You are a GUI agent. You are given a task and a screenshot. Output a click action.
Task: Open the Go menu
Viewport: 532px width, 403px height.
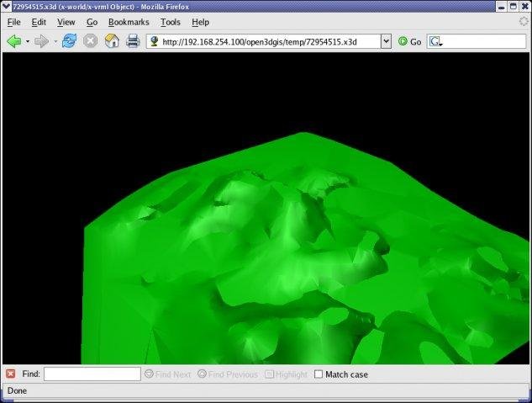[x=92, y=23]
